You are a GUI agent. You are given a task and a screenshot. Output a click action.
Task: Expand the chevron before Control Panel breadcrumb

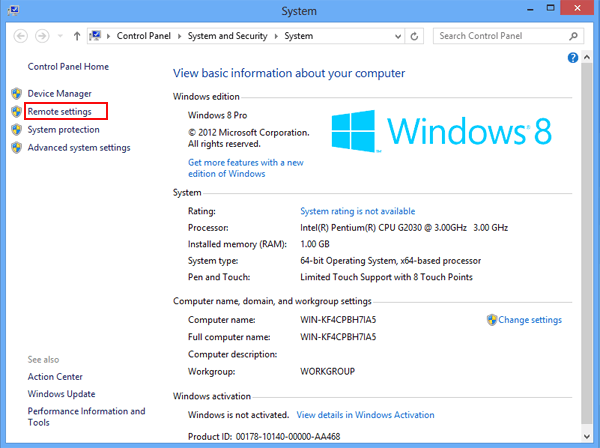point(108,36)
